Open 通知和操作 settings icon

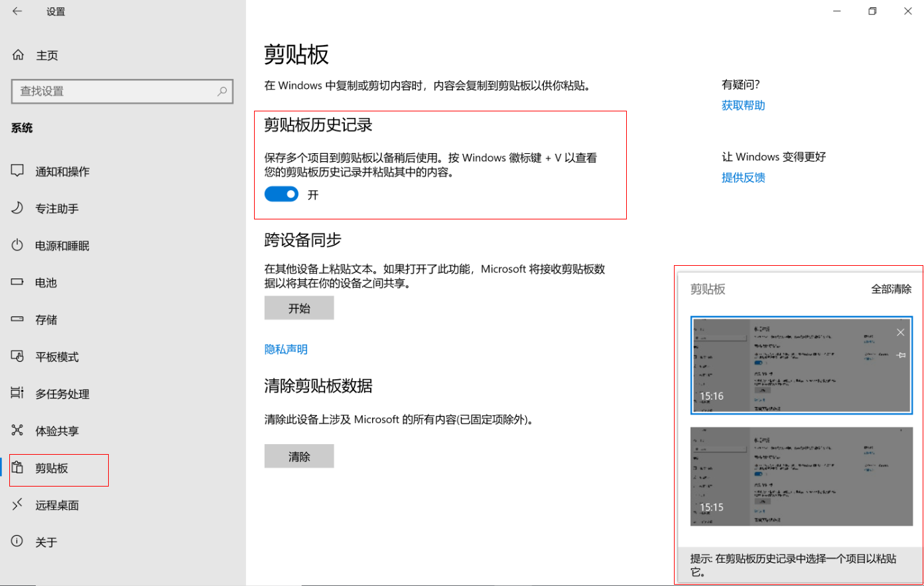pyautogui.click(x=18, y=171)
